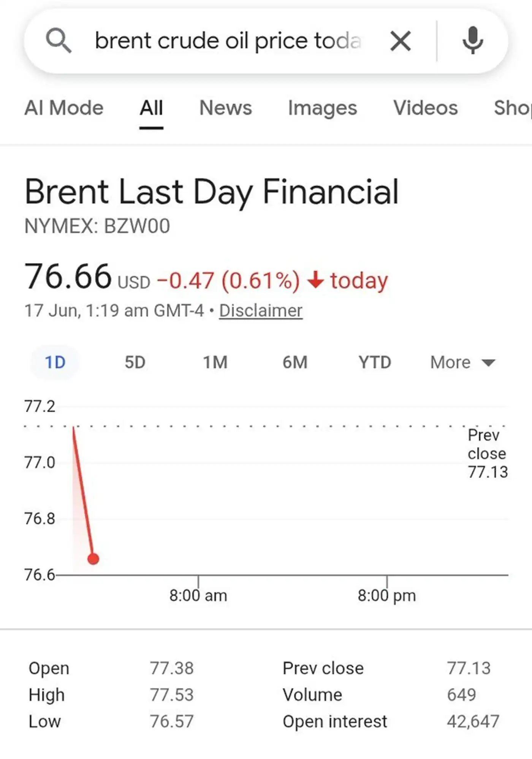The image size is (532, 759).
Task: Open the dropdown arrow beside More
Action: [488, 363]
